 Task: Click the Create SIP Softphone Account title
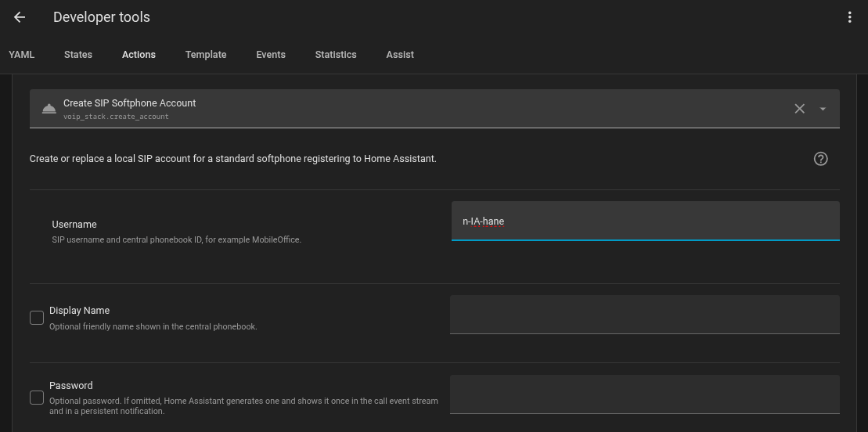[x=130, y=103]
